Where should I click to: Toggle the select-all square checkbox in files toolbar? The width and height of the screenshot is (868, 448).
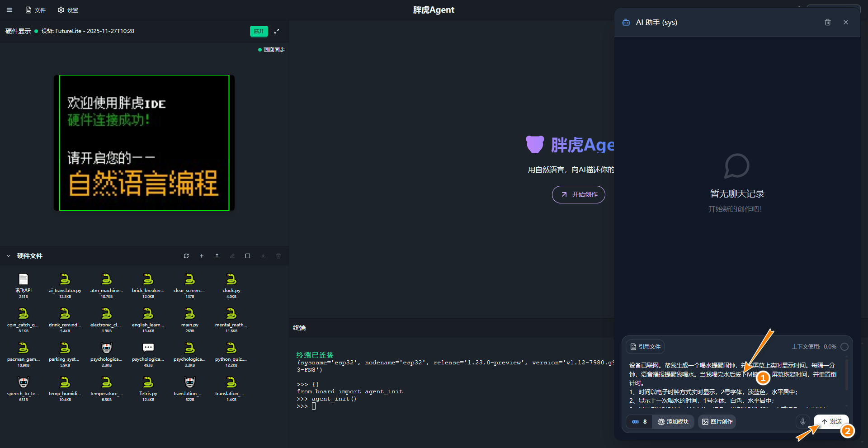tap(248, 256)
